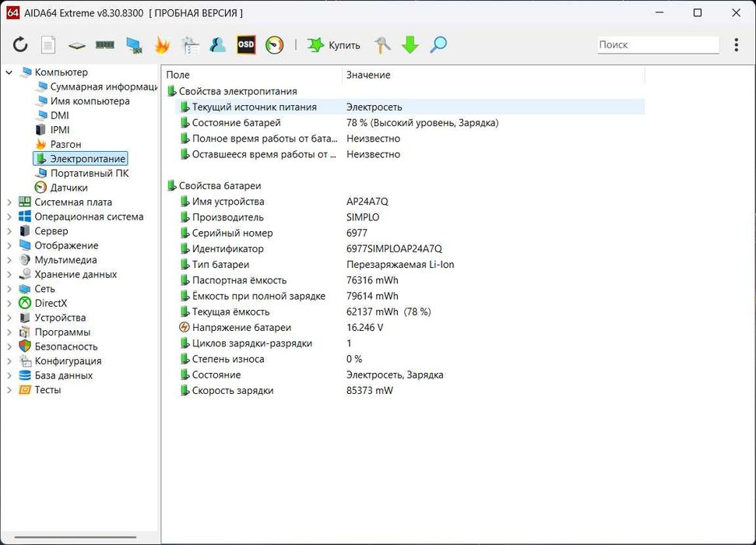Expand the Системная плата node
The height and width of the screenshot is (545, 756).
(9, 202)
